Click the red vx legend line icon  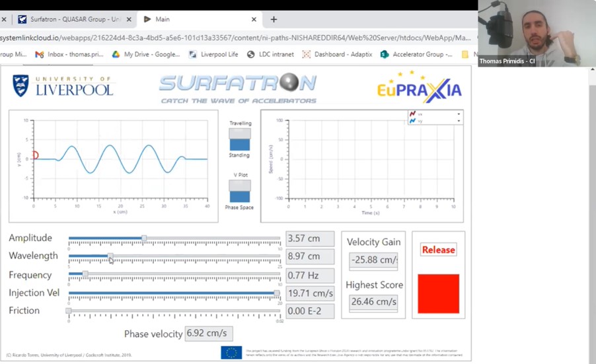[x=412, y=114]
